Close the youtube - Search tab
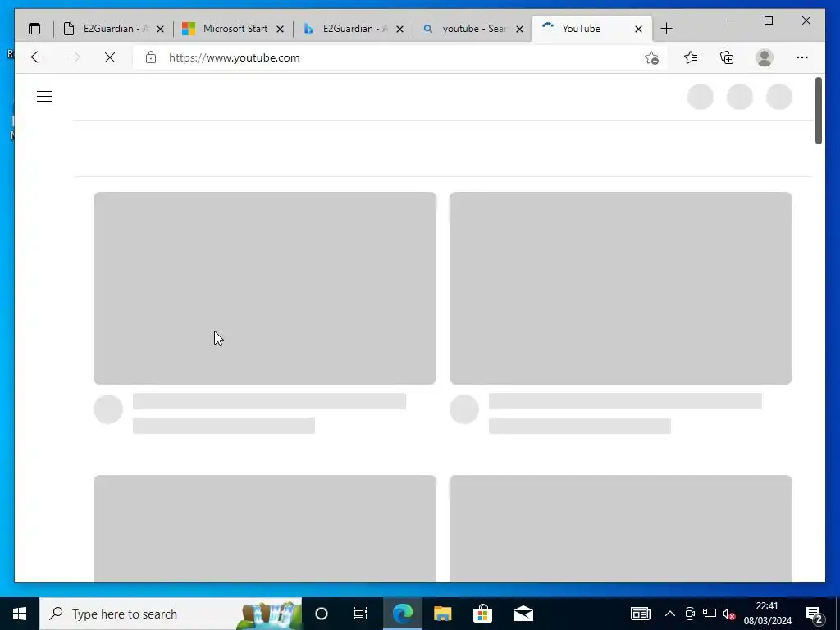Viewport: 840px width, 630px height. click(x=519, y=29)
